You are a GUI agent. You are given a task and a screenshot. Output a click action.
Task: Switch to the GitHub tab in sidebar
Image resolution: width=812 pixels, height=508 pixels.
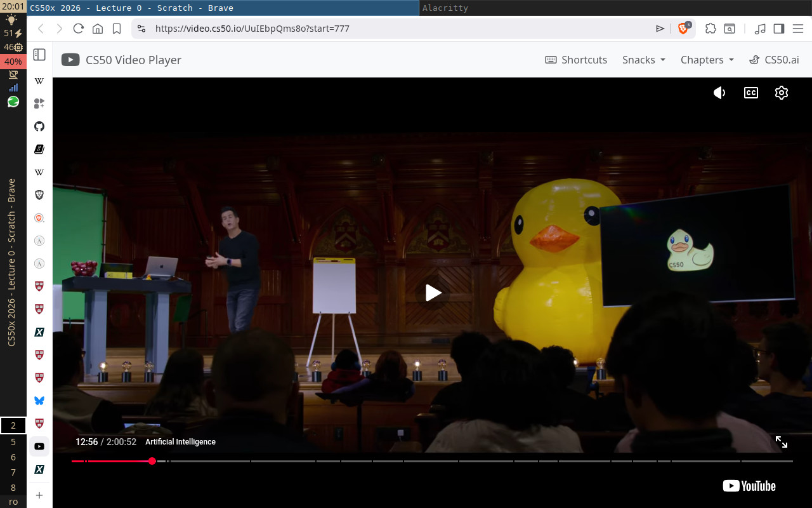(39, 126)
